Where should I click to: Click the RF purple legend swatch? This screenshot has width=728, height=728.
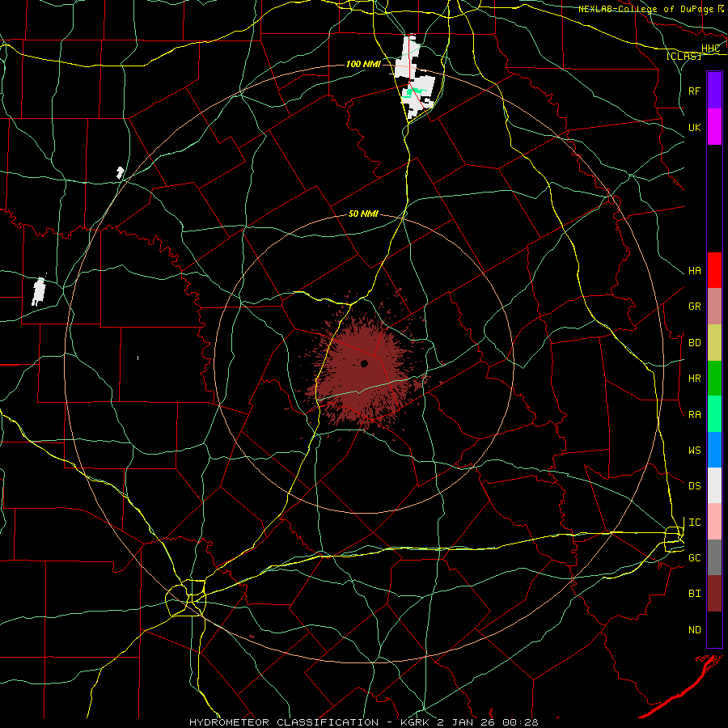[x=714, y=91]
